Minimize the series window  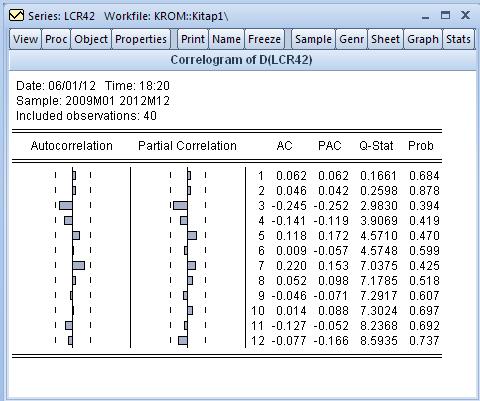point(426,16)
